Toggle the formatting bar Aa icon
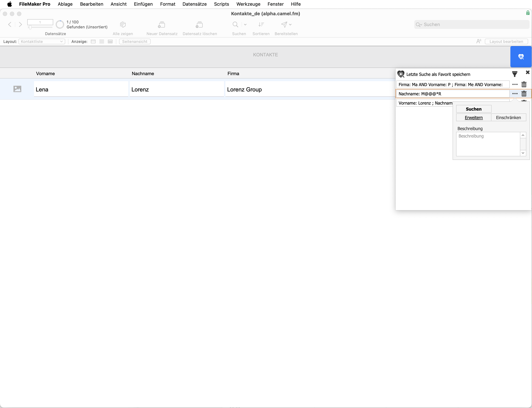532x408 pixels. point(479,41)
